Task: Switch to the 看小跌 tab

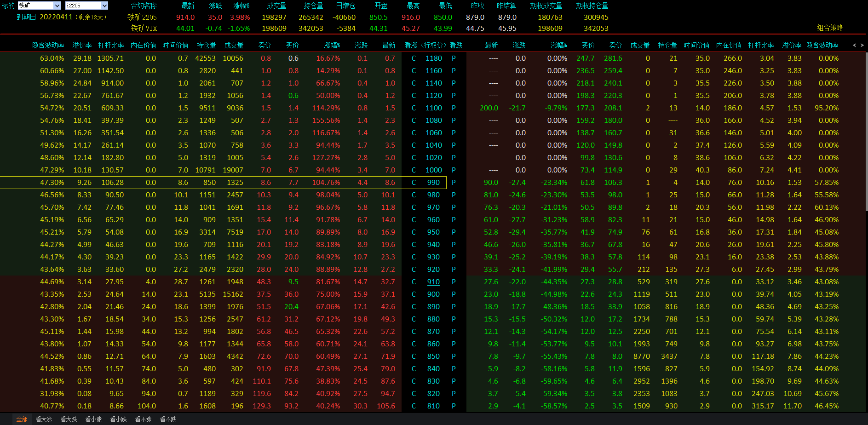Action: coord(119,419)
